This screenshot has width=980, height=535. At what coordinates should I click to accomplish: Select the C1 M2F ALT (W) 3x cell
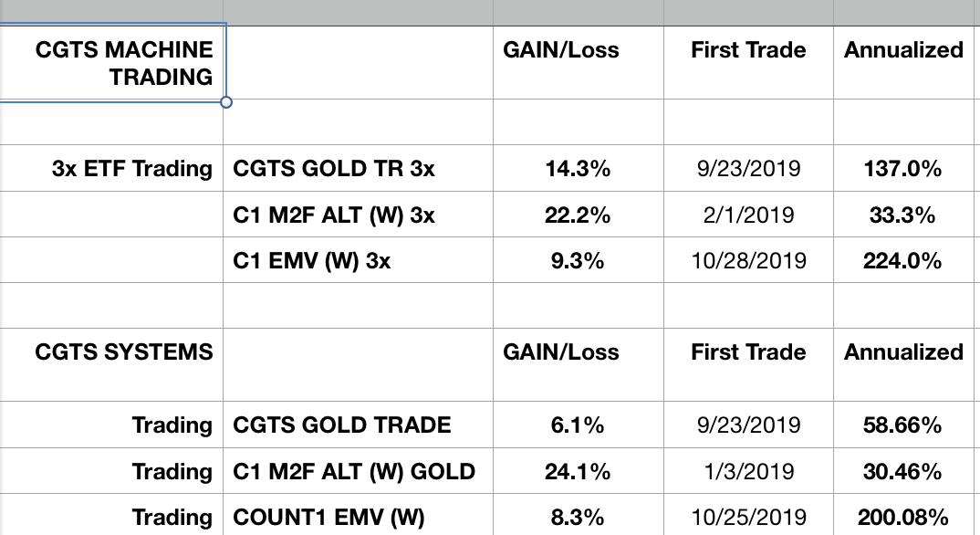click(334, 215)
